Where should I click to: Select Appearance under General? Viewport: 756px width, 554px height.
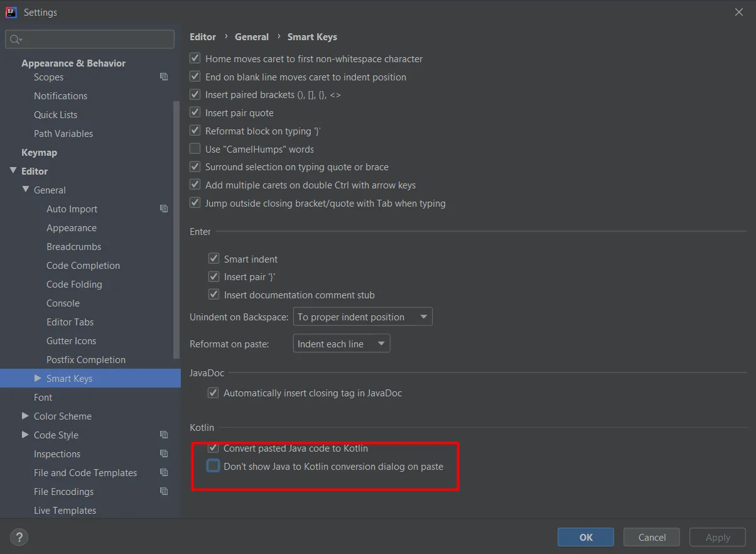(x=72, y=228)
